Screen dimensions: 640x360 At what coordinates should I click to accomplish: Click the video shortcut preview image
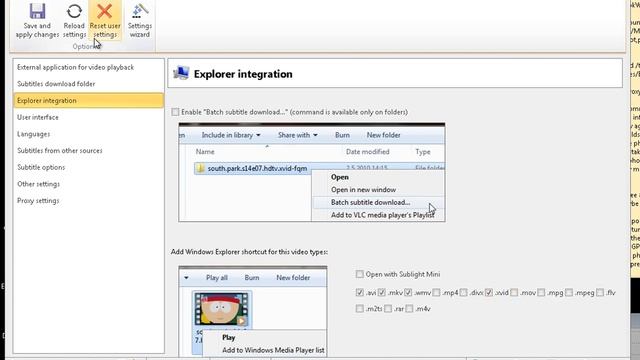tap(253, 311)
